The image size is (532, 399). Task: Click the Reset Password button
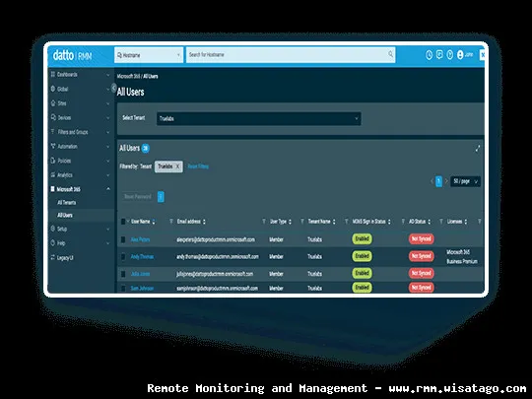coord(138,197)
